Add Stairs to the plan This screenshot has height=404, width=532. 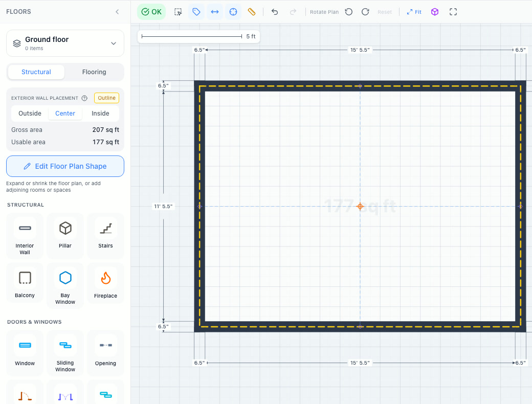pyautogui.click(x=105, y=236)
